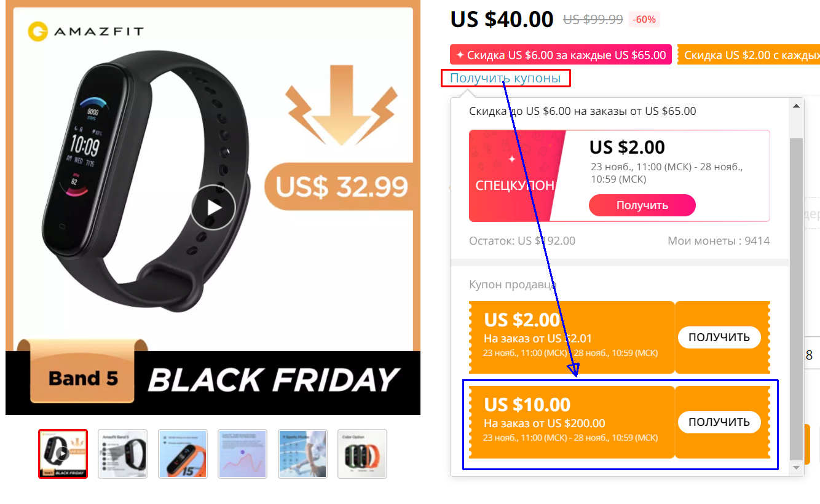820x504 pixels.
Task: Show the graph chart thumbnail image
Action: coord(243,454)
